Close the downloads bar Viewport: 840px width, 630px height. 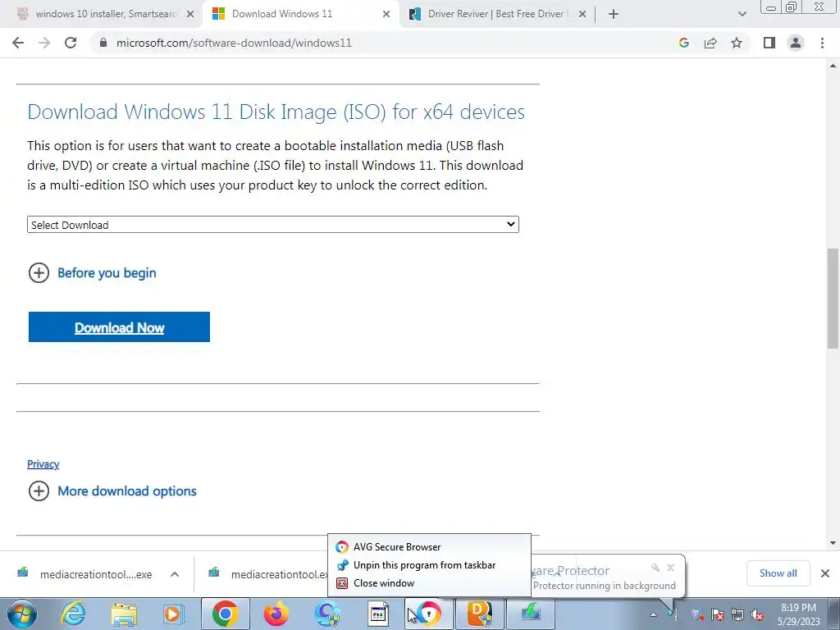[825, 573]
